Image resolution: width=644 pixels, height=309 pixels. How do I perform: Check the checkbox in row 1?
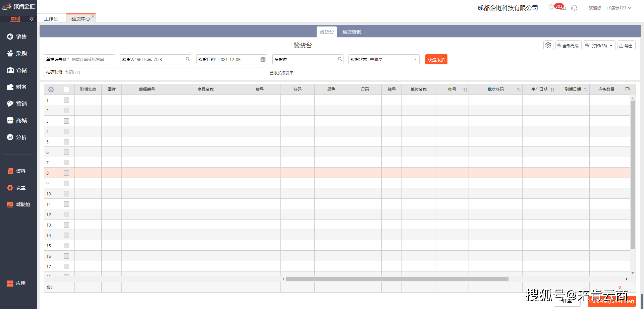click(66, 100)
